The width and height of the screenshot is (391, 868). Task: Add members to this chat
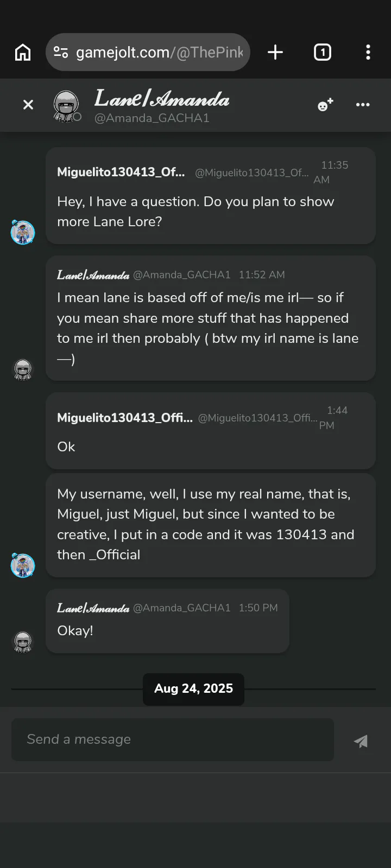(325, 105)
